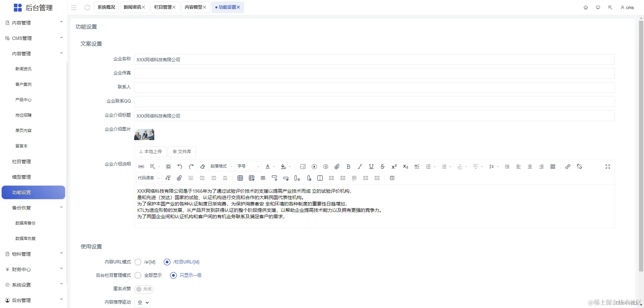
Task: Open the ordered list style dropdown
Action: (x=435, y=167)
